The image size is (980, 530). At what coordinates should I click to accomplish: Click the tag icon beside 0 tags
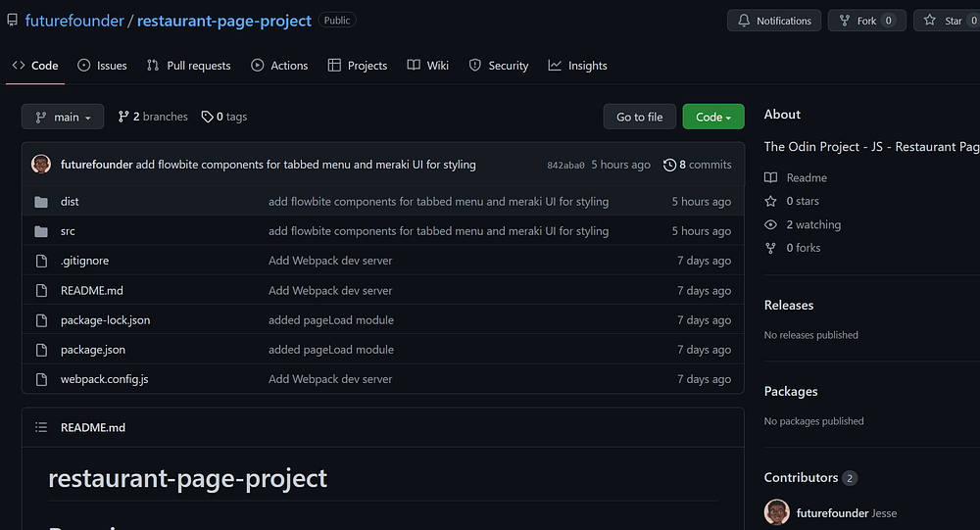(x=207, y=117)
